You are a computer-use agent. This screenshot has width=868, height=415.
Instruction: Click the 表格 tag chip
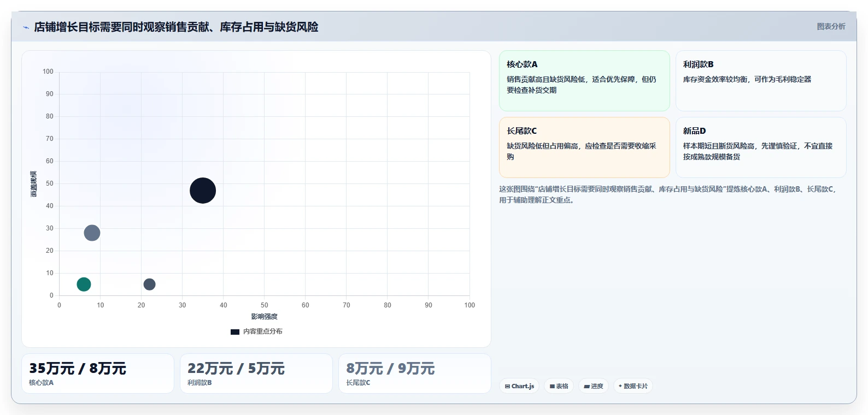click(x=559, y=386)
